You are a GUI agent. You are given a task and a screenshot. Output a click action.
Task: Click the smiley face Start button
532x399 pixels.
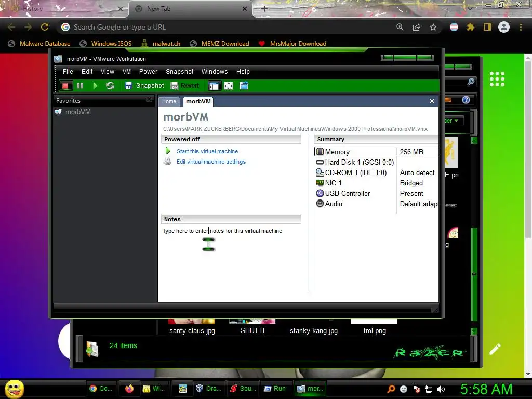(15, 389)
